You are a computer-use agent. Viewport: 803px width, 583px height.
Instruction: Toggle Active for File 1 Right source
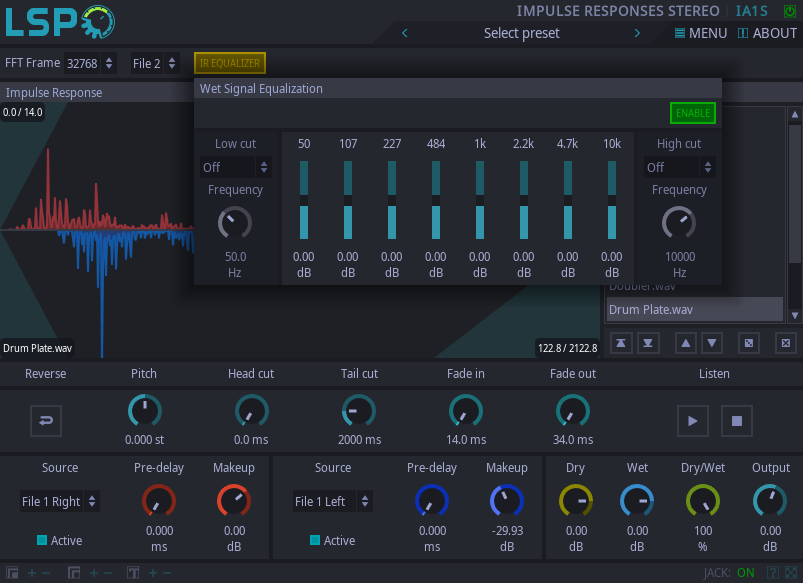(42, 540)
